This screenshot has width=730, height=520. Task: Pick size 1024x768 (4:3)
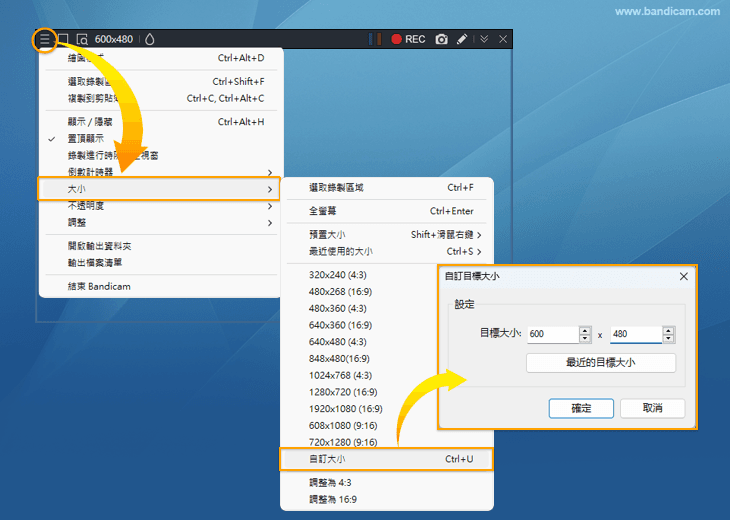coord(340,376)
